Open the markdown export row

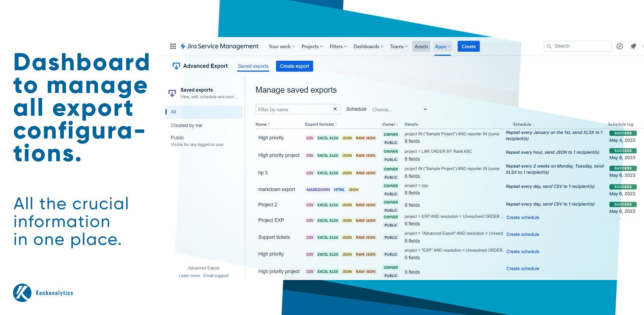coord(276,189)
